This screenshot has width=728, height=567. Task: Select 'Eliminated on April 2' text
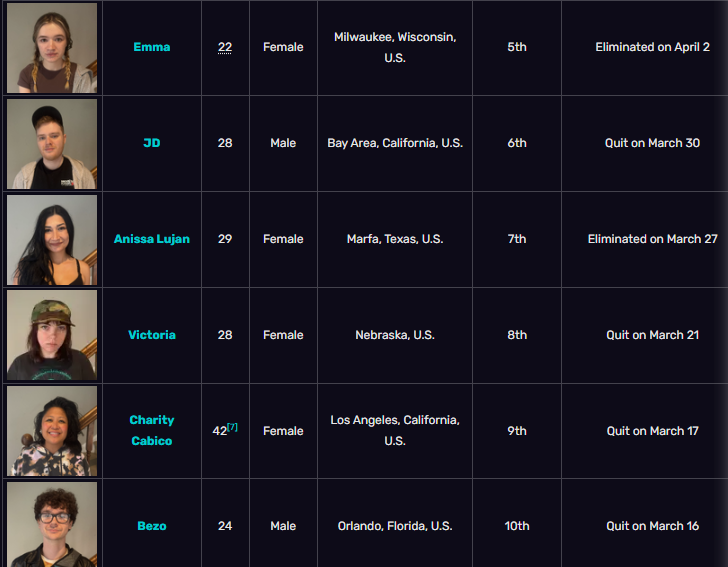(652, 47)
